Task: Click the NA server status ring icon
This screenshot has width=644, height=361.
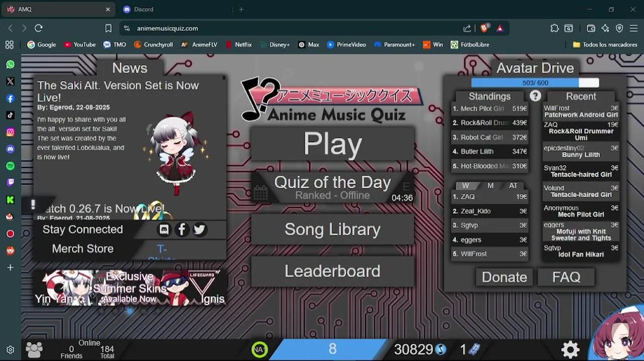Action: [x=259, y=349]
